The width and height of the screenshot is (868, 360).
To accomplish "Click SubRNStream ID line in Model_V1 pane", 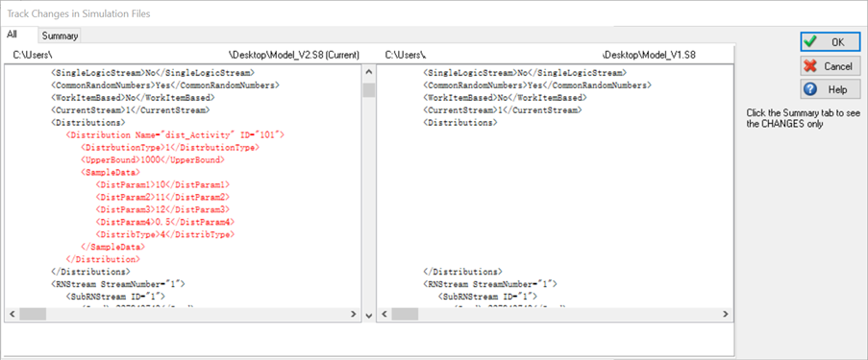I will (x=487, y=297).
